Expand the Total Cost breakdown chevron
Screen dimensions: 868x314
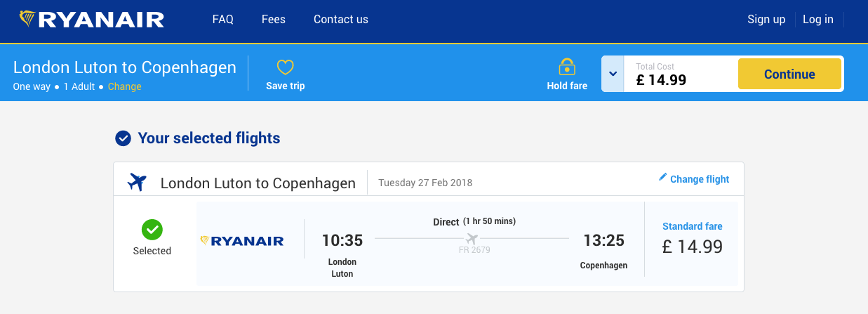(x=613, y=74)
